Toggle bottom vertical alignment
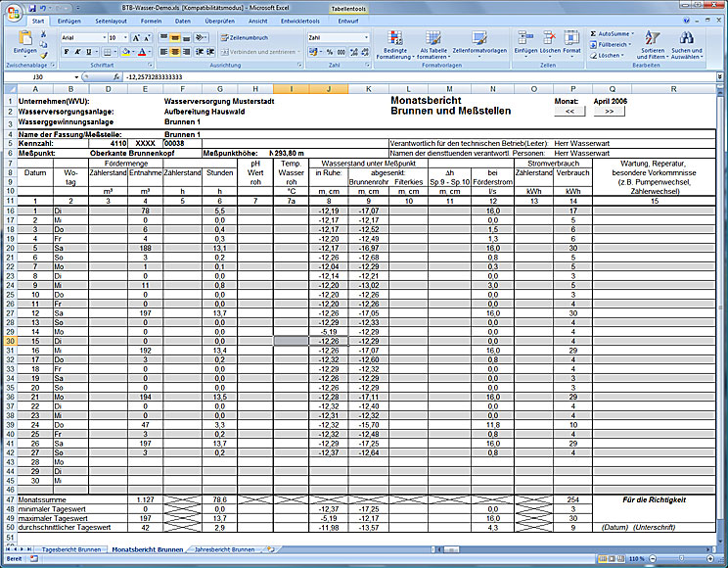The image size is (728, 568). (186, 37)
